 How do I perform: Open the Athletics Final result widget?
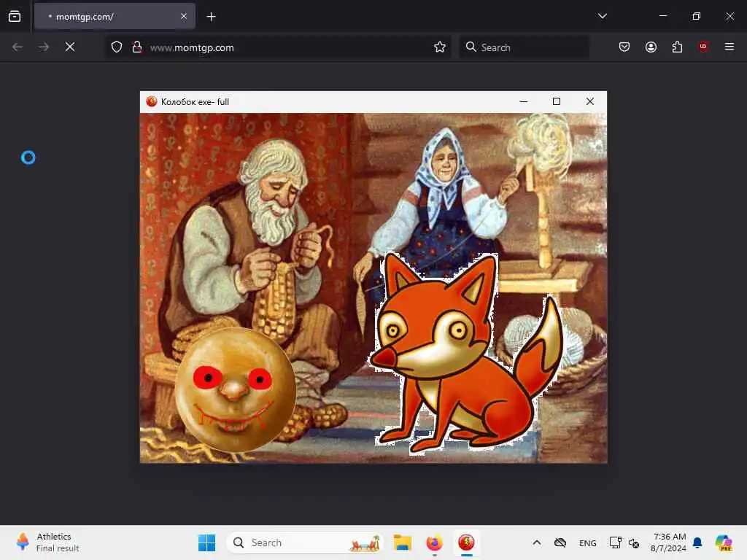pyautogui.click(x=47, y=542)
